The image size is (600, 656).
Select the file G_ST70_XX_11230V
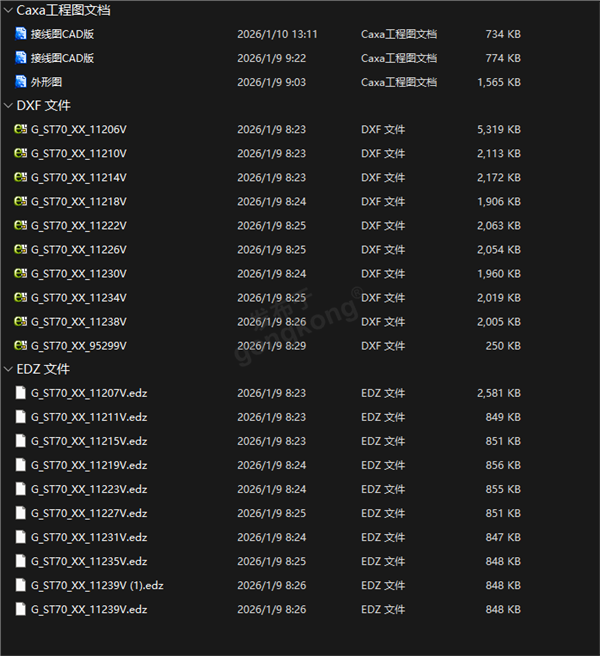[78, 274]
